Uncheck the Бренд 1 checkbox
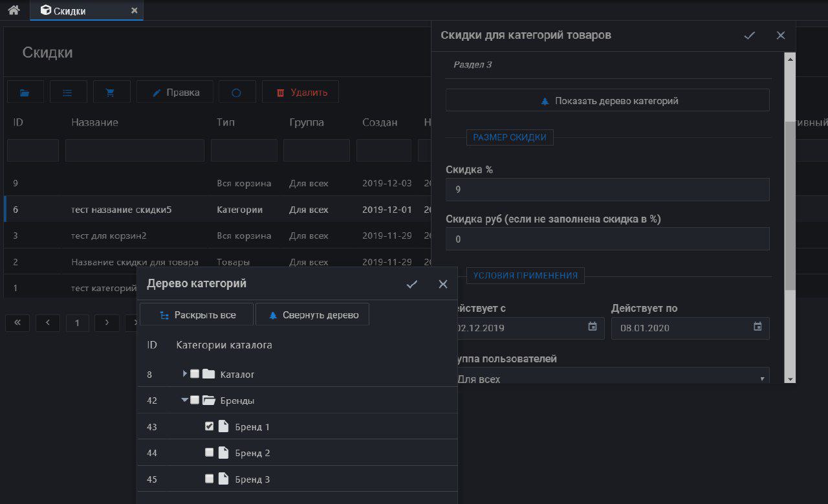This screenshot has height=504, width=828. 209,426
